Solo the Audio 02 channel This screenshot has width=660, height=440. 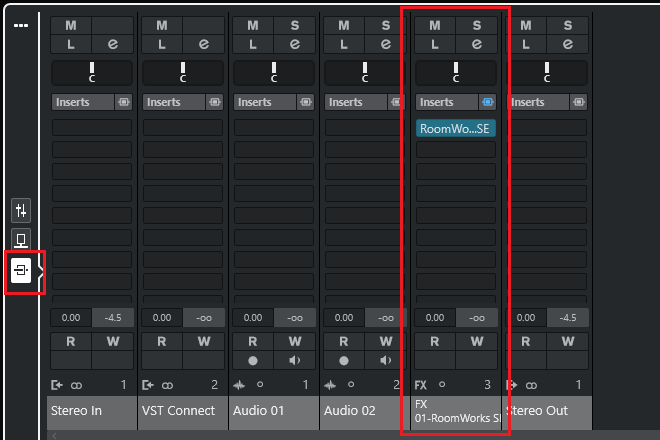point(385,25)
